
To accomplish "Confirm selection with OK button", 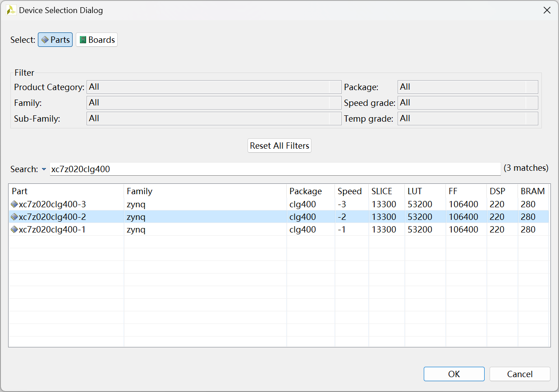I will pos(454,374).
